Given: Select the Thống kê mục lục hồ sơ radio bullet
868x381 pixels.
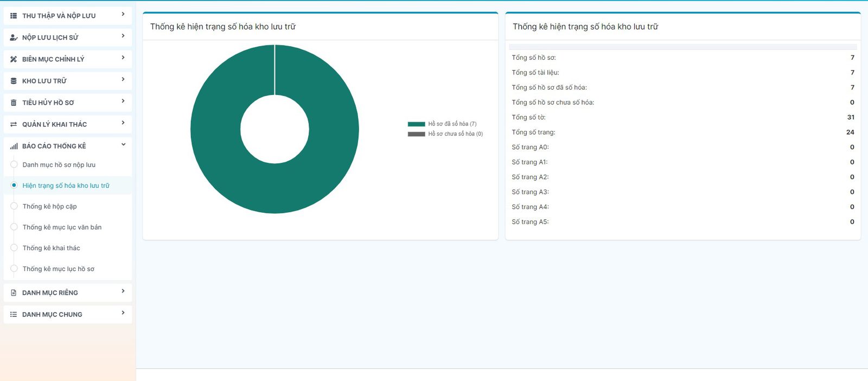Looking at the screenshot, I should pos(14,269).
